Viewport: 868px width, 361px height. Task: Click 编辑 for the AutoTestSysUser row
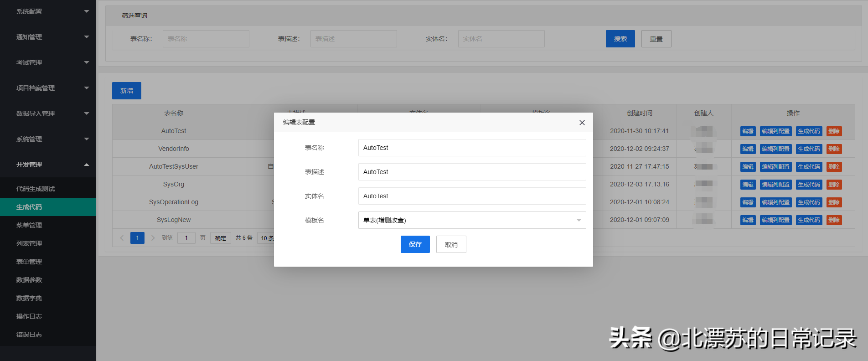(x=748, y=167)
